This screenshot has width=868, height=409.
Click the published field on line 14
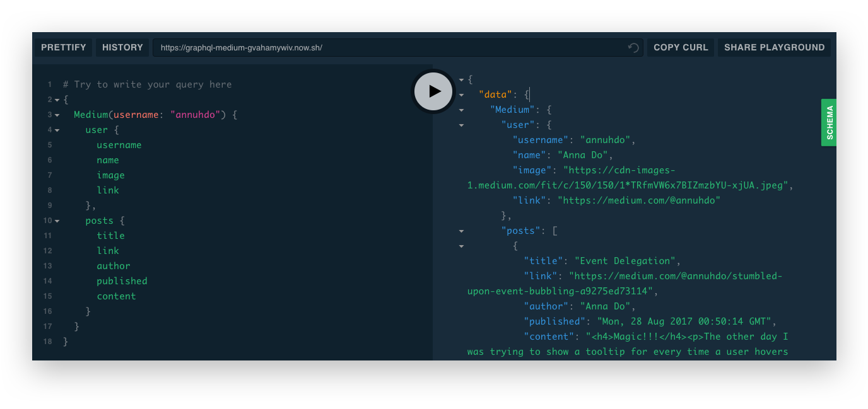coord(122,281)
